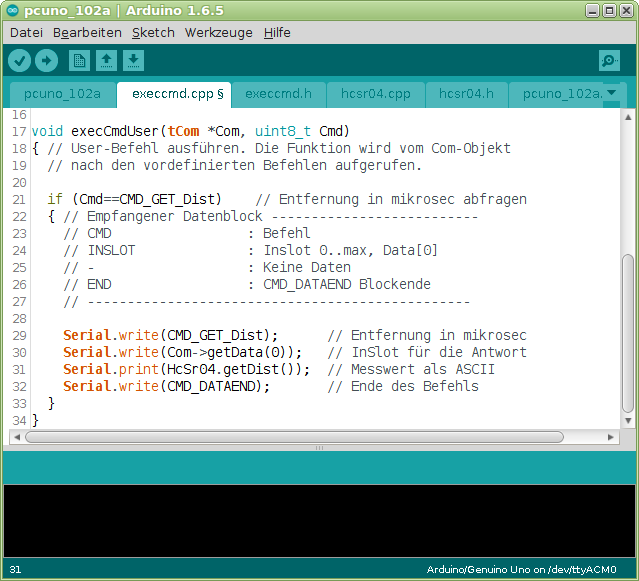Open the Serial Monitor magnifier icon
The width and height of the screenshot is (639, 581).
tap(609, 61)
